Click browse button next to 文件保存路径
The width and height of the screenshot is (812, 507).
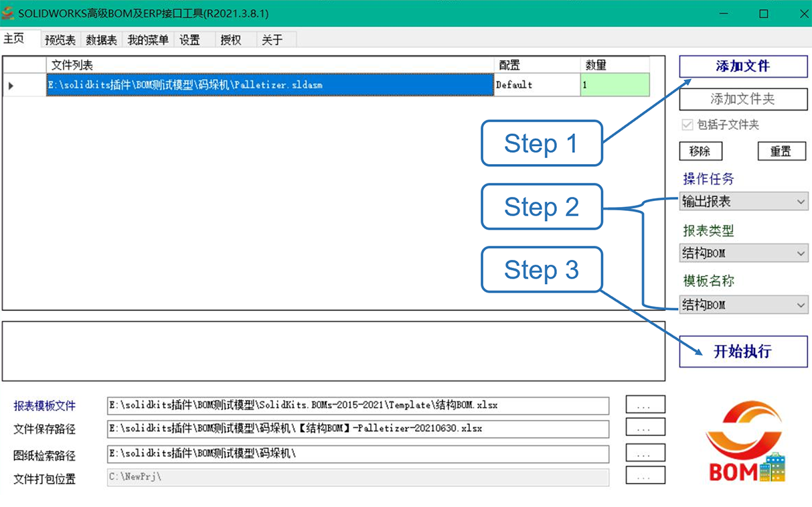click(645, 428)
